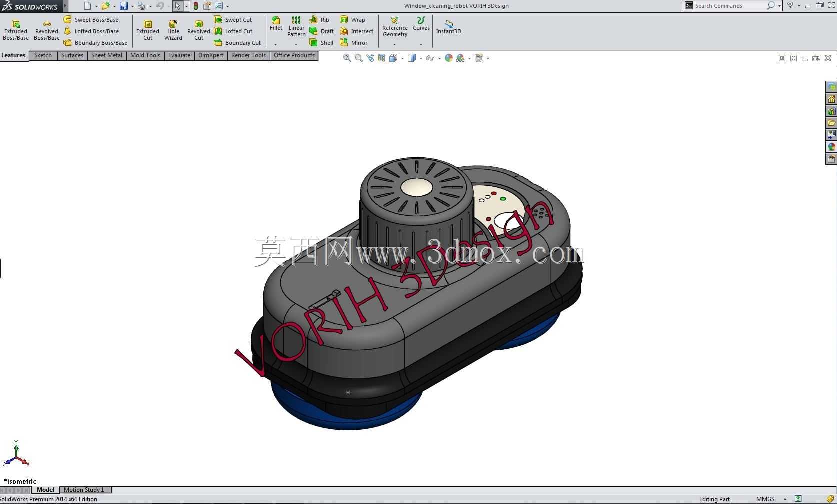
Task: Open the Hole Wizard
Action: coord(173,30)
